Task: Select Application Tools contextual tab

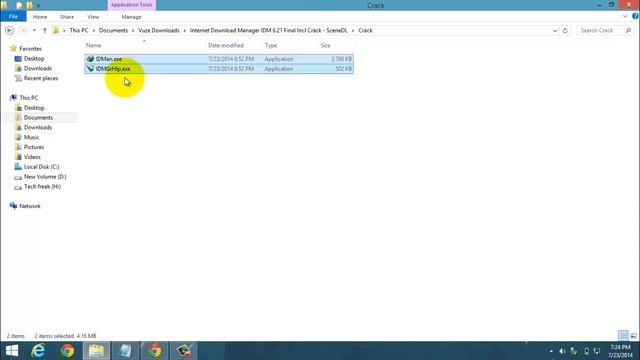Action: (131, 5)
